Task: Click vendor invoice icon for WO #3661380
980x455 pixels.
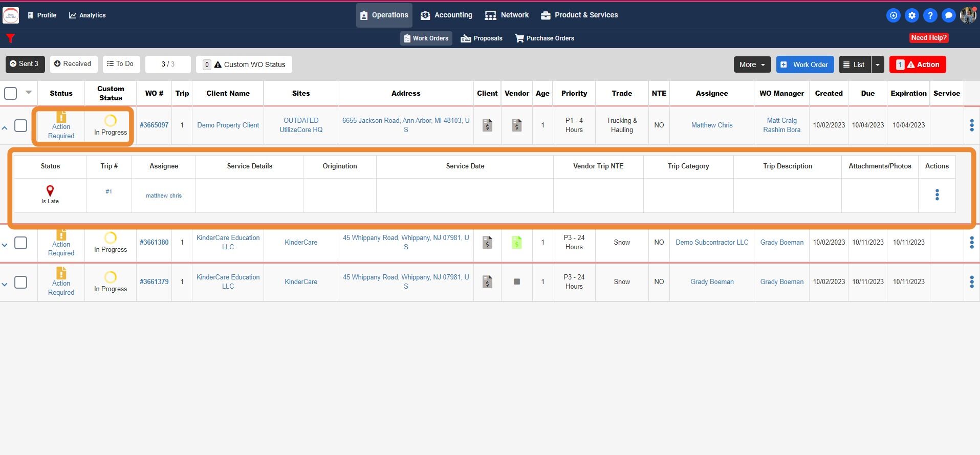Action: pyautogui.click(x=517, y=242)
